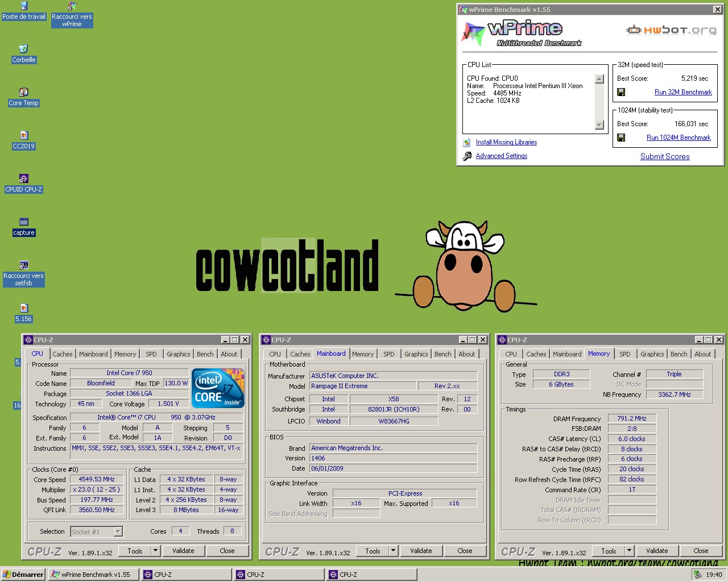
Task: Click the HWBOT.org logo in wPrime
Action: point(671,30)
